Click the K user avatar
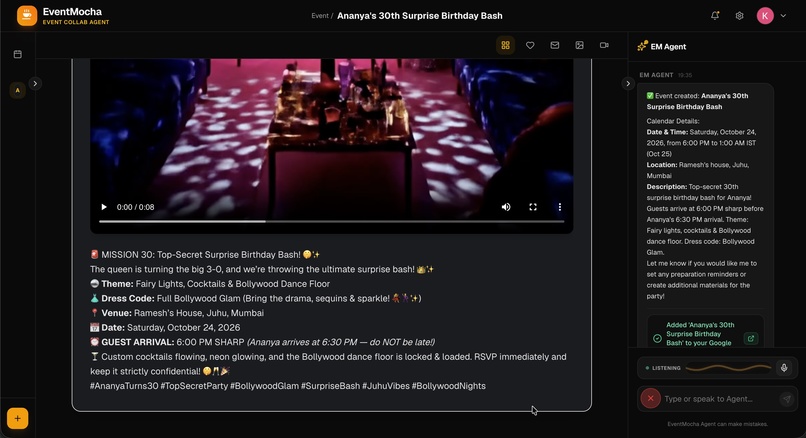 [765, 15]
